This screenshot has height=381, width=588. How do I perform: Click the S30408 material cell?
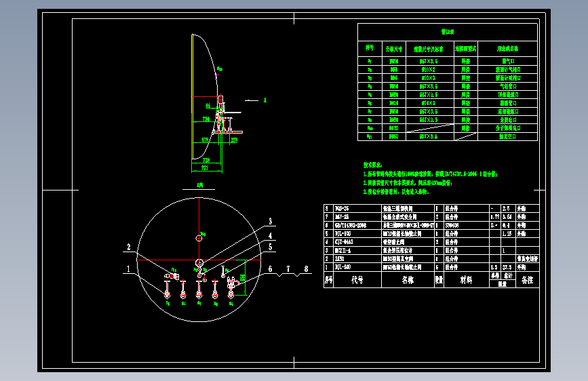coord(466,225)
